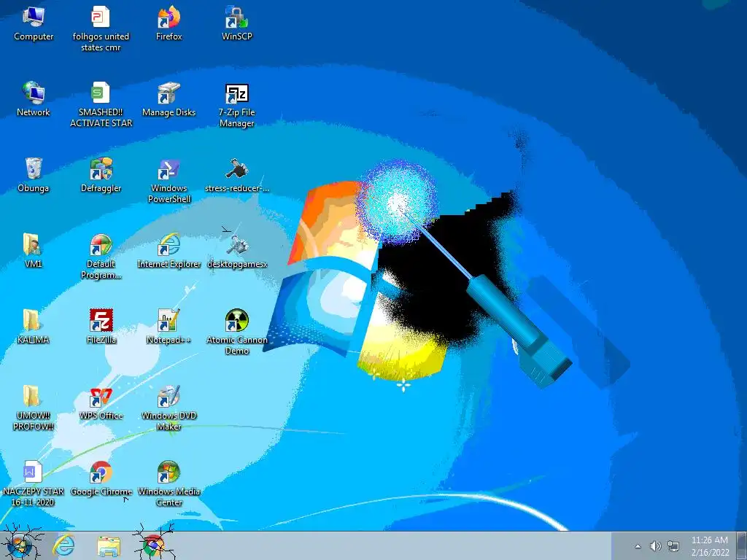Open the Computer desktop icon
Screen dimensions: 747x560
[34, 24]
